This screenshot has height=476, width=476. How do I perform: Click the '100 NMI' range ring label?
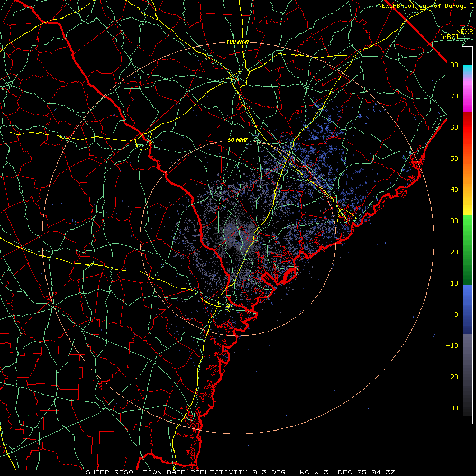tap(237, 42)
